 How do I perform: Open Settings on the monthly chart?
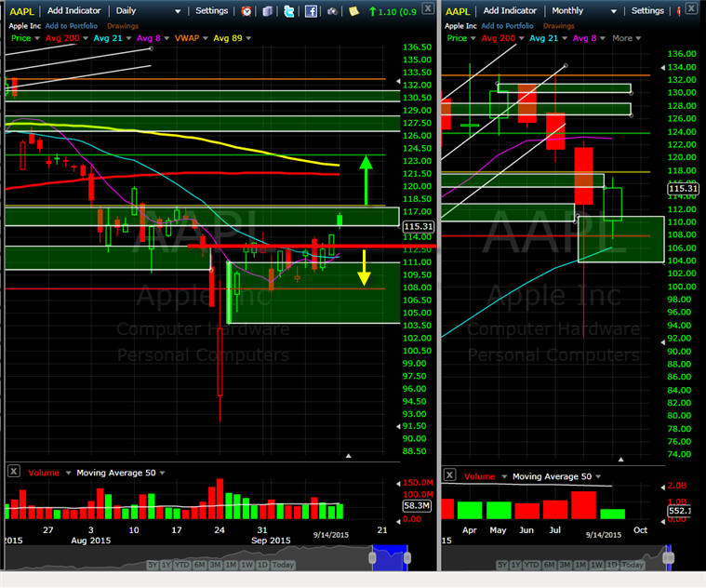pos(647,11)
